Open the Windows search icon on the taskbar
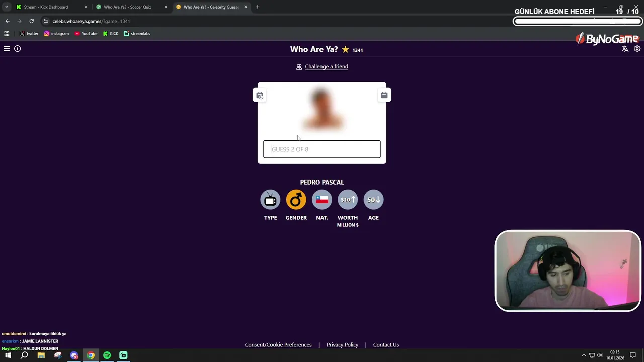This screenshot has width=644, height=362. 24,355
